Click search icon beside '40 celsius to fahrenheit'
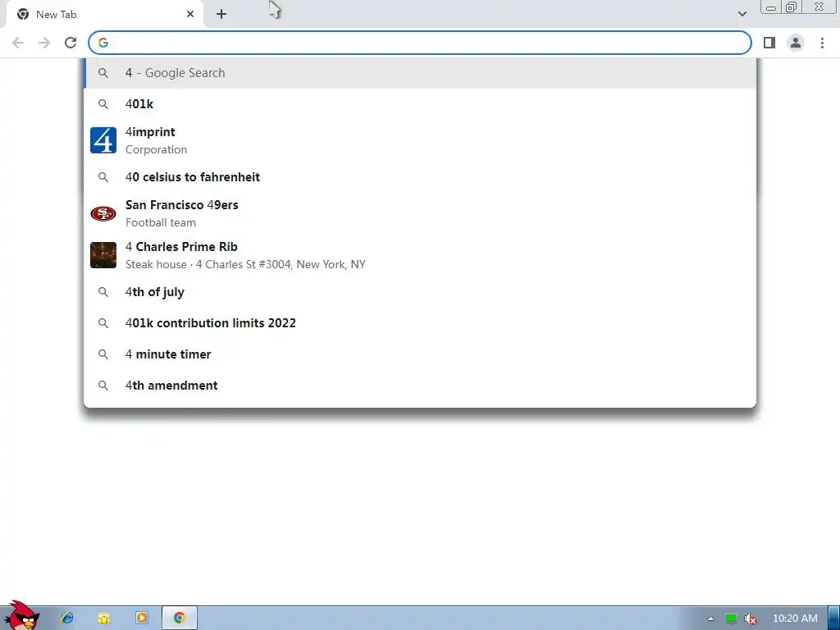The image size is (840, 630). (x=103, y=177)
